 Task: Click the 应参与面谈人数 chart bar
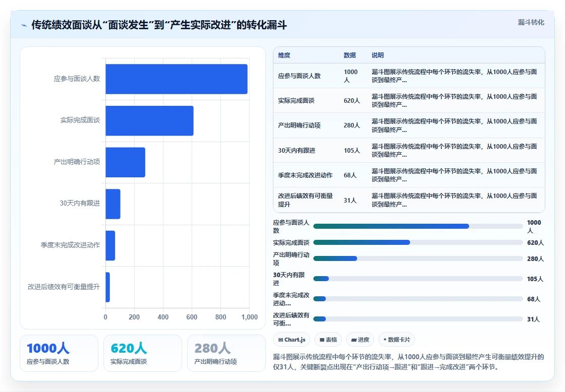pyautogui.click(x=177, y=79)
